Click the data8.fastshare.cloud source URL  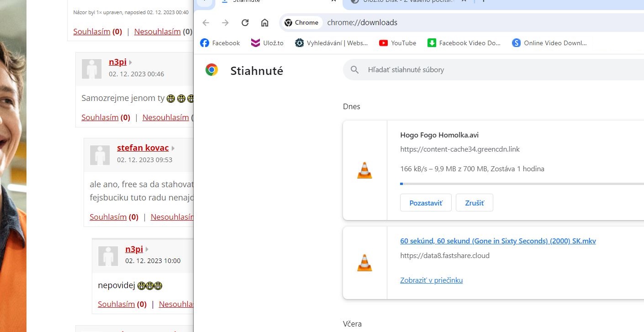pos(445,255)
